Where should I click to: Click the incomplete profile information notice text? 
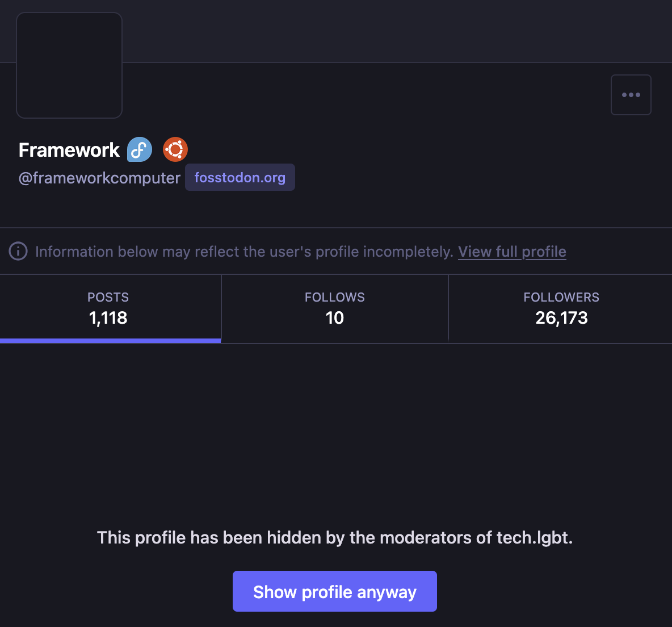pos(244,252)
